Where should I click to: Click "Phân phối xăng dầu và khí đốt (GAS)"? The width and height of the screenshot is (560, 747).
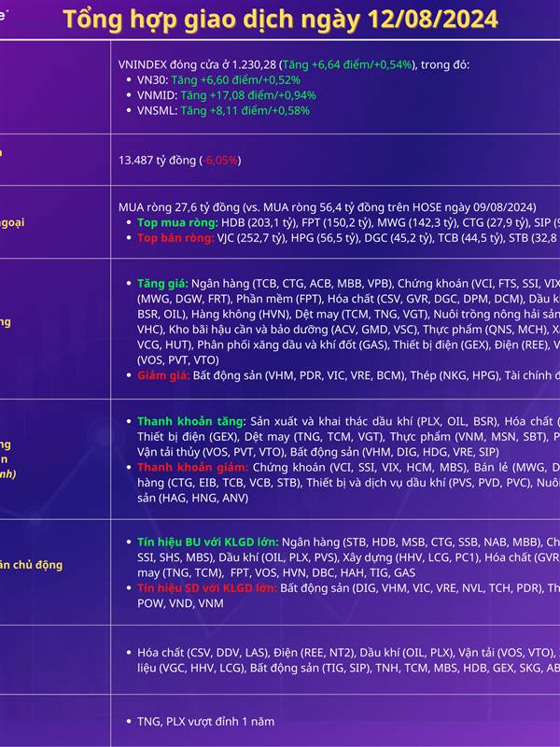click(292, 345)
